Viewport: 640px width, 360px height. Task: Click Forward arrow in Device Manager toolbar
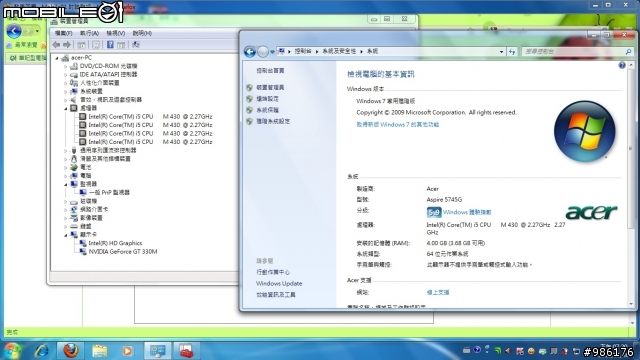pos(67,44)
